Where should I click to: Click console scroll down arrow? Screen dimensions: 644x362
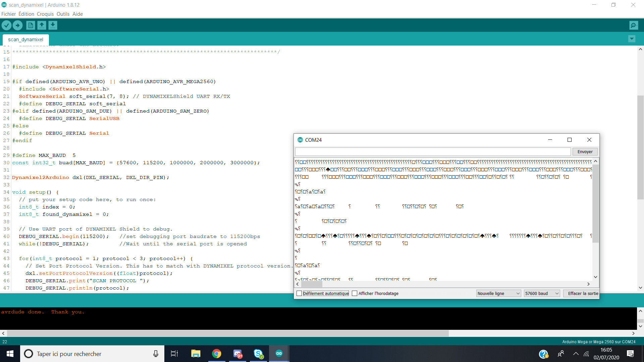point(640,326)
